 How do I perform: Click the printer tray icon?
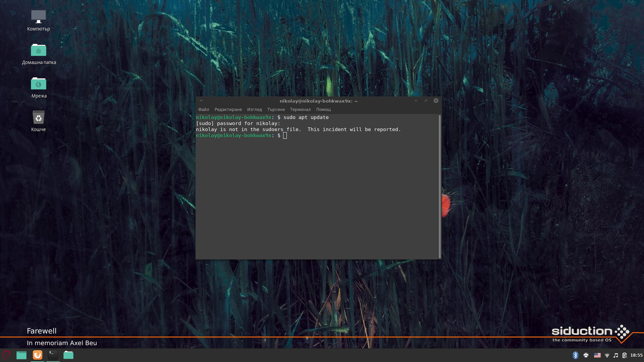(x=586, y=355)
